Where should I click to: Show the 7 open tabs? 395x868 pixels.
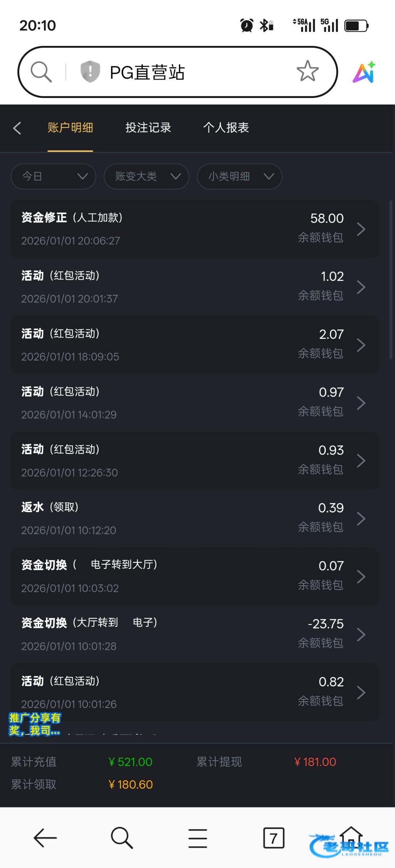[x=273, y=838]
